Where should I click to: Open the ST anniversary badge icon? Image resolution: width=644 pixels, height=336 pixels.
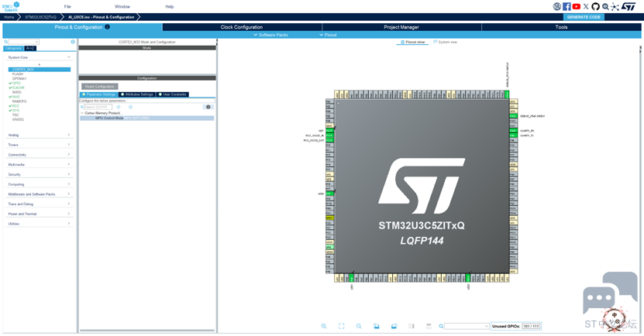point(557,6)
